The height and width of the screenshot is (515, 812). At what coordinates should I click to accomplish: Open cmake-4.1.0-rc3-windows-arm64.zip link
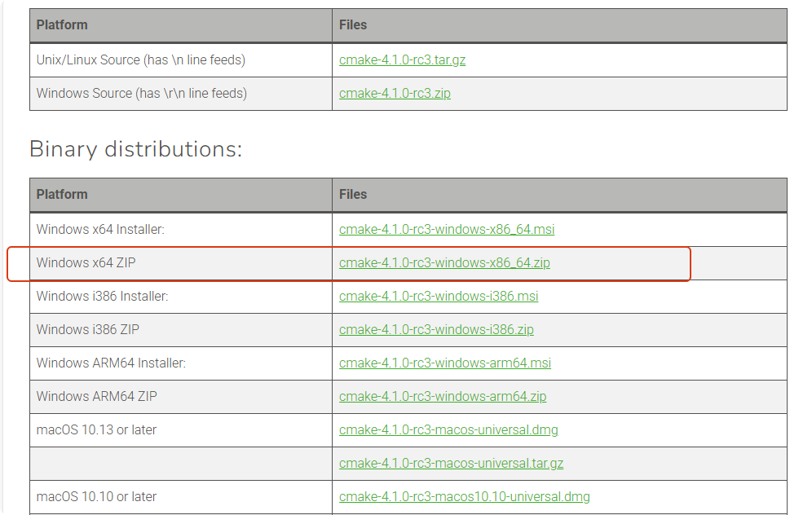click(443, 397)
